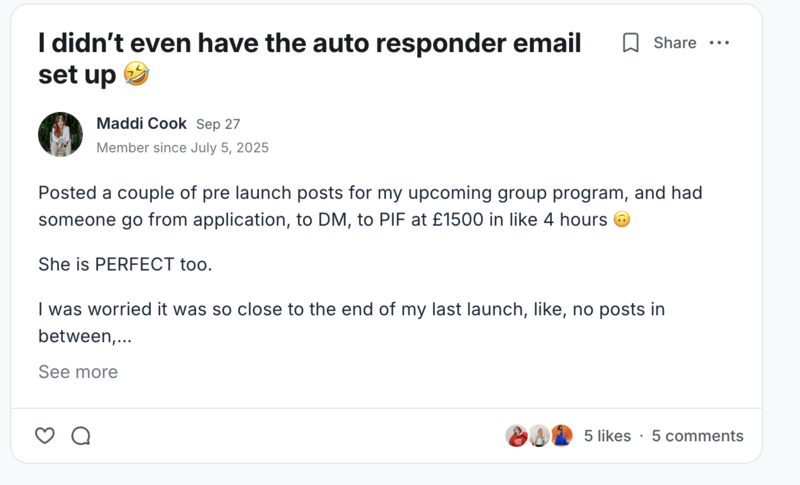Open the 5 comments link

(697, 436)
